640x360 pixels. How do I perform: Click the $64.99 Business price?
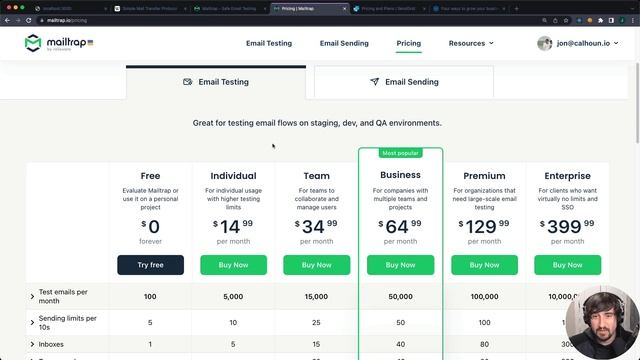[x=400, y=227]
